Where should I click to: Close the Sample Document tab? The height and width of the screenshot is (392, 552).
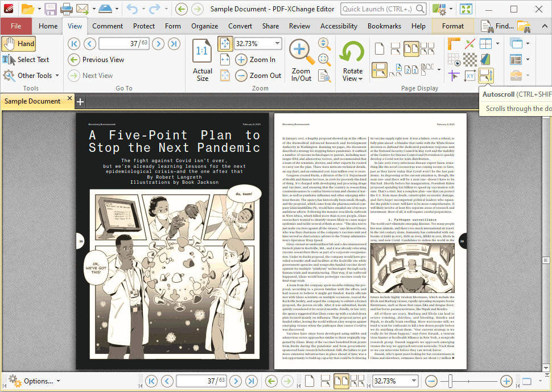pyautogui.click(x=69, y=98)
